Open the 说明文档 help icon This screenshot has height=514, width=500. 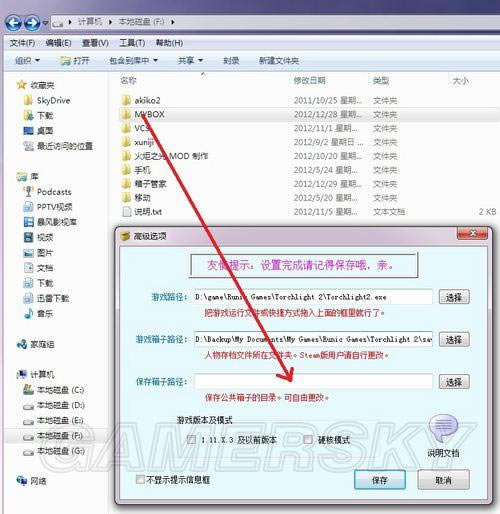point(443,428)
